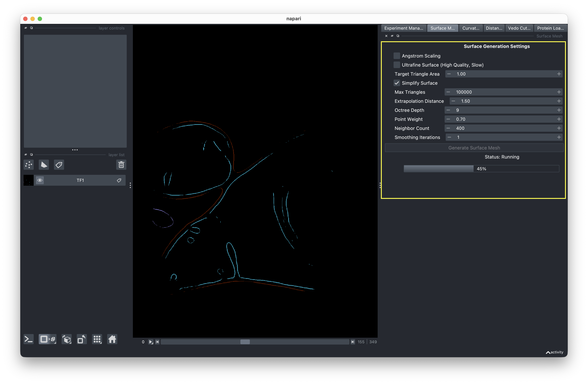588x384 pixels.
Task: Switch to the Vedo Cutter tab
Action: pyautogui.click(x=519, y=28)
